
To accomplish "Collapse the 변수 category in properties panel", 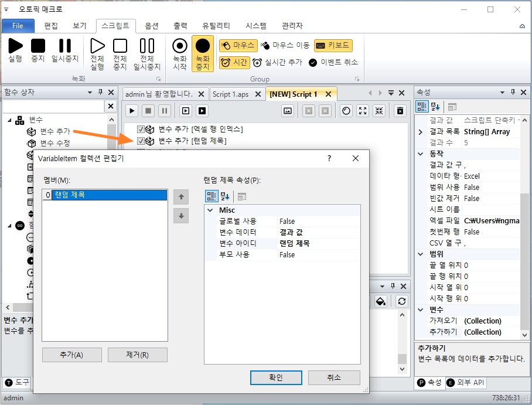I will 421,309.
